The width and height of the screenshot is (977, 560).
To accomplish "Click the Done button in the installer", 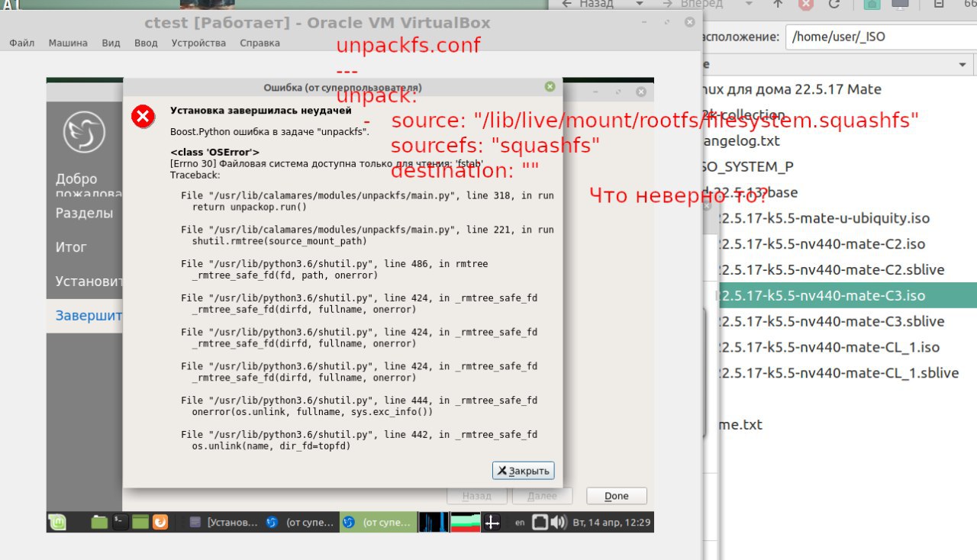I will click(x=617, y=496).
